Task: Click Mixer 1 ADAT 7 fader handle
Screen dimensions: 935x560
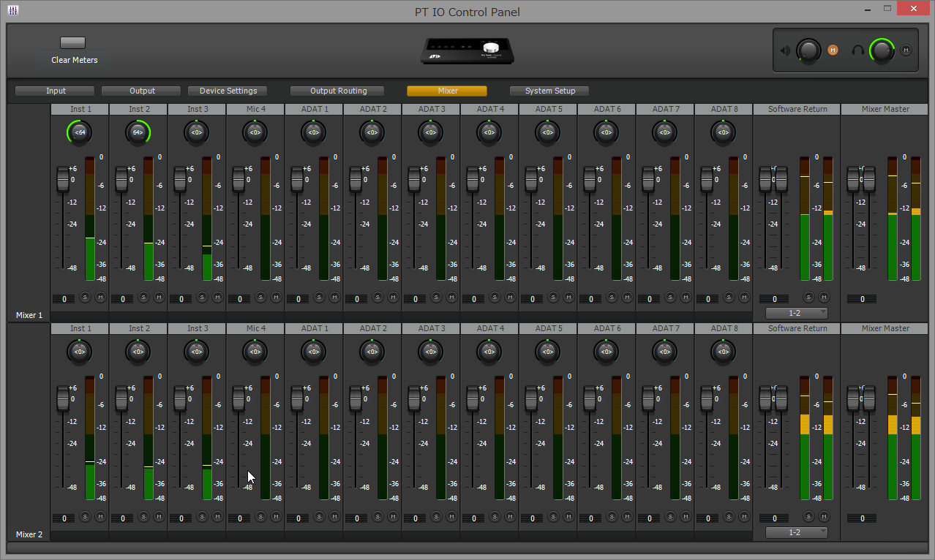Action: point(648,179)
